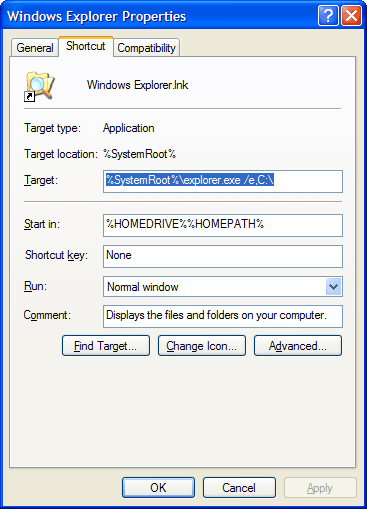Open the Compatibility tab
Viewport: 367px width, 509px height.
pyautogui.click(x=146, y=48)
